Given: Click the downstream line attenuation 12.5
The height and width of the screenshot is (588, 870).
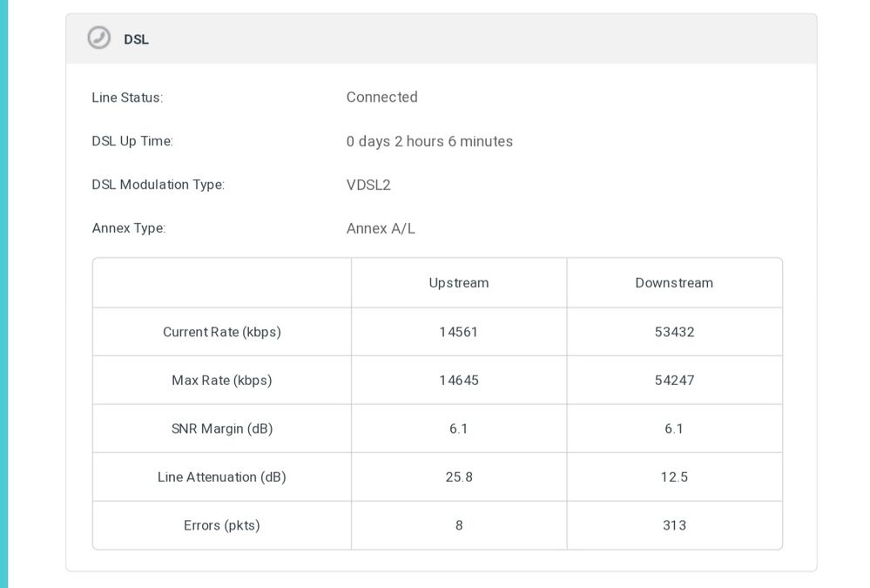Looking at the screenshot, I should click(674, 477).
